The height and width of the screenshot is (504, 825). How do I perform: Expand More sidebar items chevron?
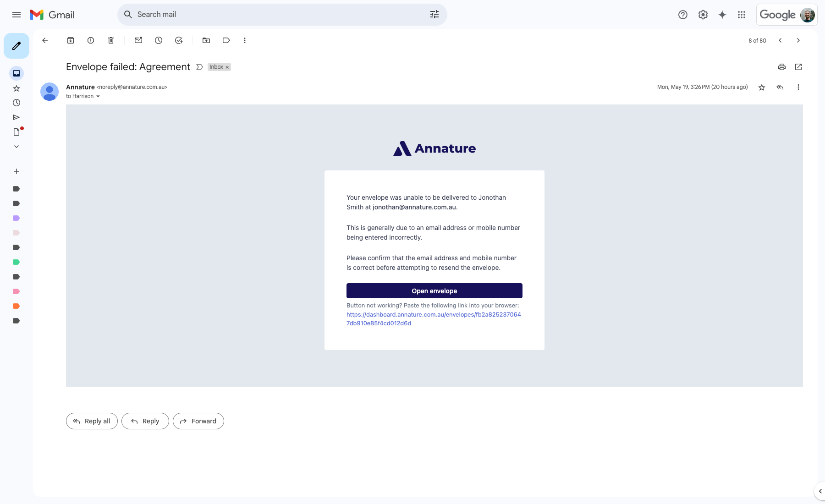click(x=16, y=147)
